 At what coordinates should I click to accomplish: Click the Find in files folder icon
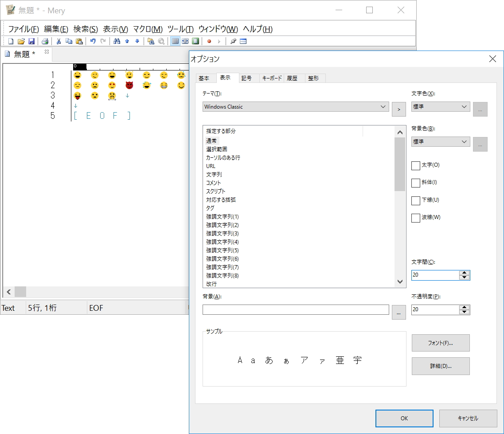coord(151,41)
